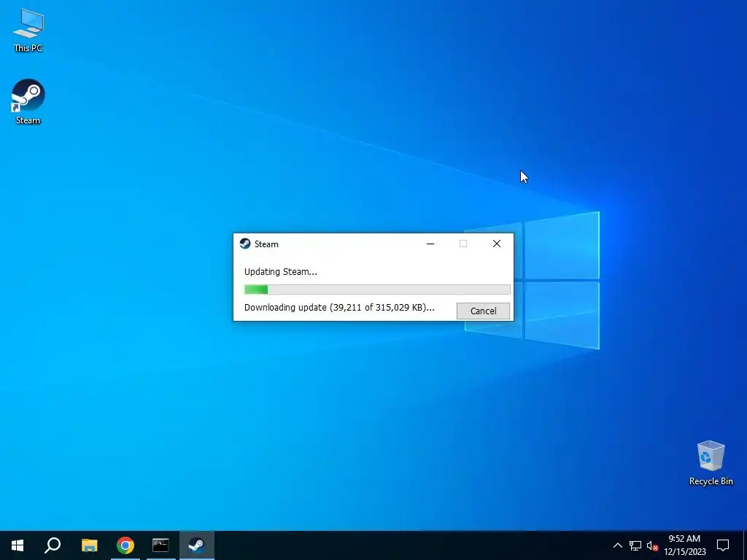Click the Steam update progress bar

coord(377,289)
